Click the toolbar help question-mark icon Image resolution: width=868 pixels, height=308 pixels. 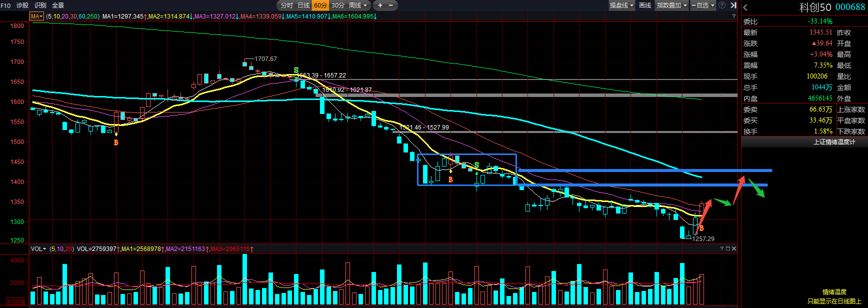(722, 5)
